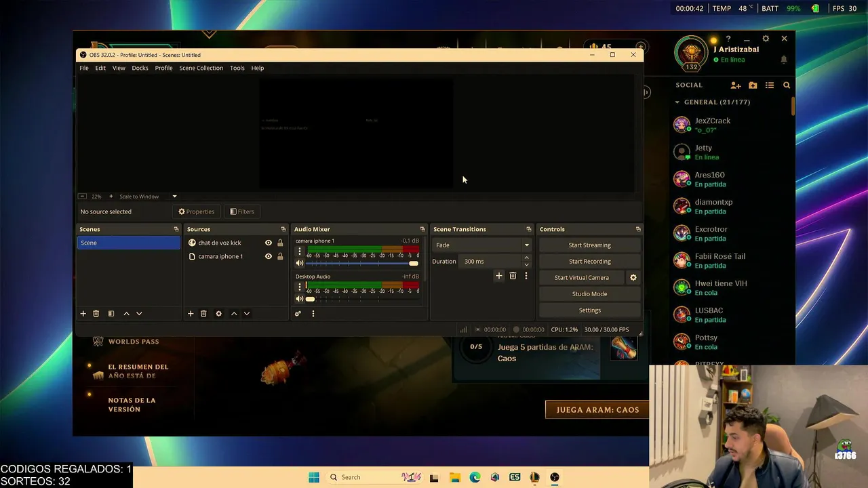868x488 pixels.
Task: Open the Help menu
Action: pyautogui.click(x=258, y=68)
